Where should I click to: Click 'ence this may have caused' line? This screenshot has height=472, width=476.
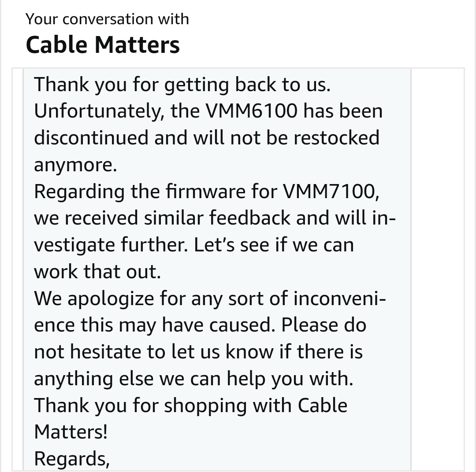pyautogui.click(x=200, y=325)
